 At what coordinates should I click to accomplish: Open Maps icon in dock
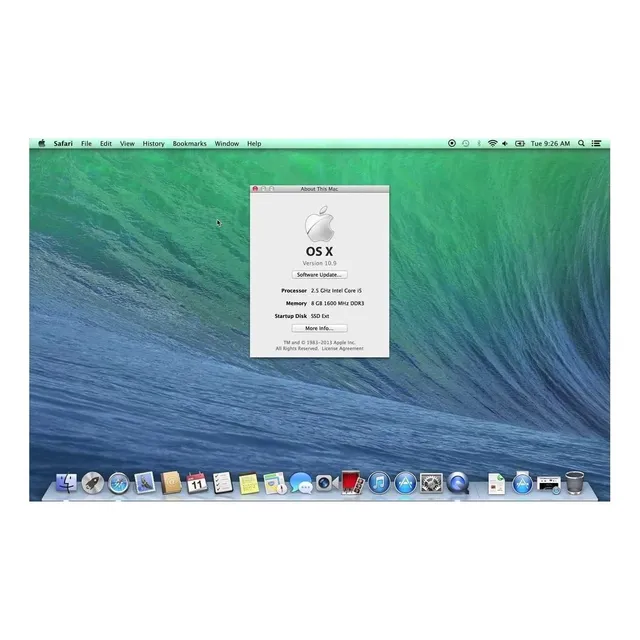tap(275, 484)
